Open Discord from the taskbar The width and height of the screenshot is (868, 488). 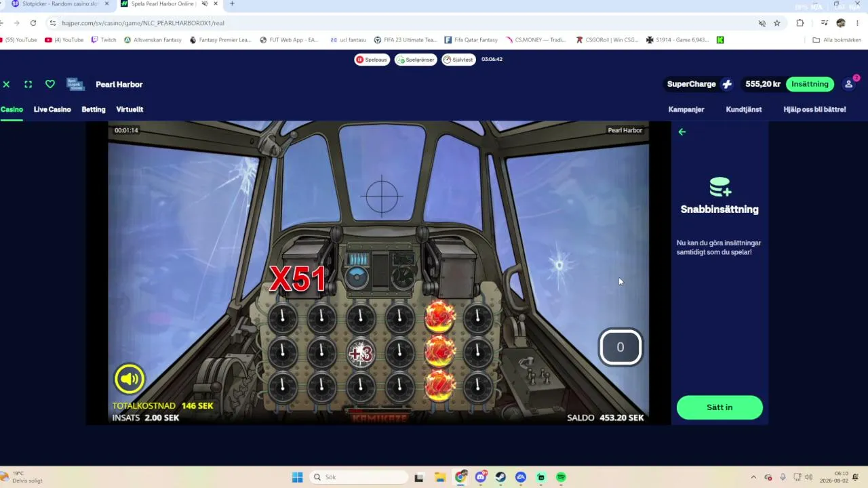(481, 477)
